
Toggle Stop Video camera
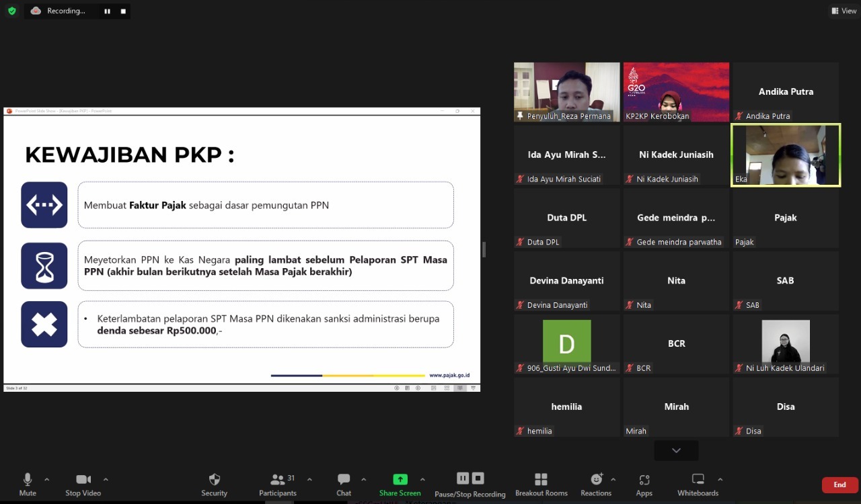tap(83, 485)
